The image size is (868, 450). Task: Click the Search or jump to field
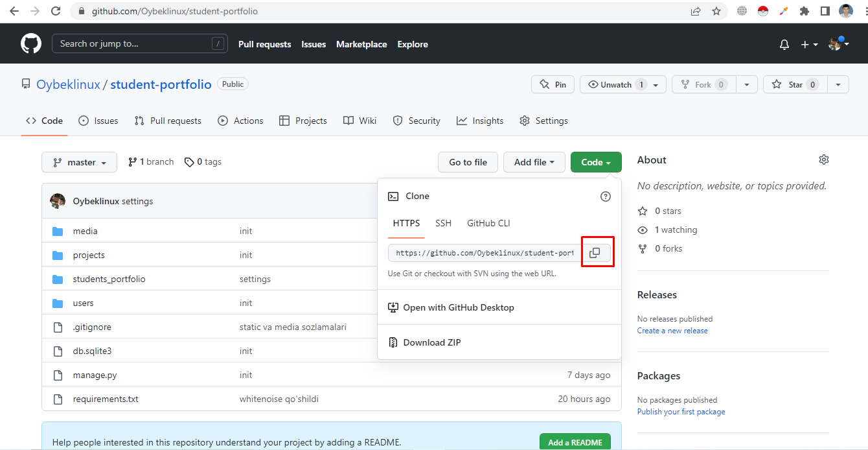tap(139, 44)
